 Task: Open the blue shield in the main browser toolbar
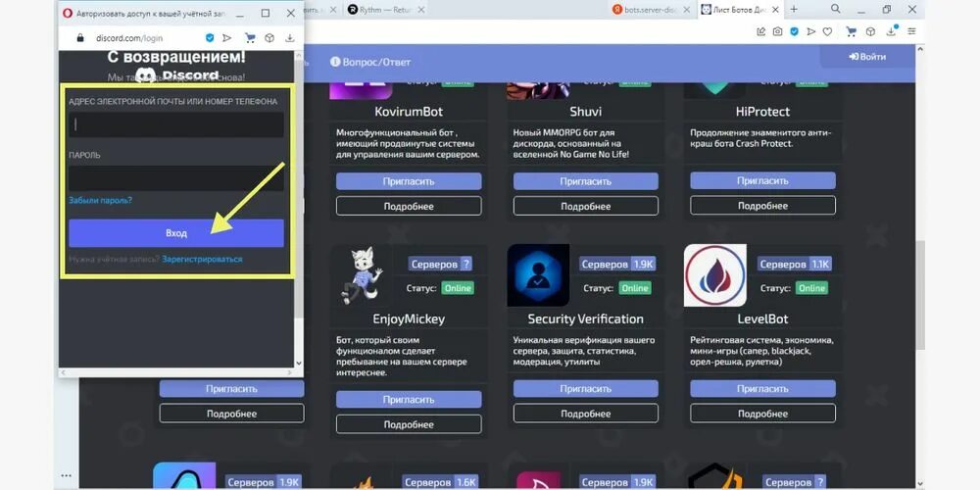click(795, 31)
